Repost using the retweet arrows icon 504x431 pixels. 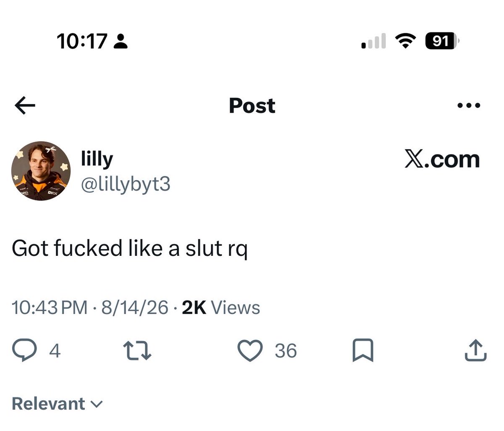[137, 350]
